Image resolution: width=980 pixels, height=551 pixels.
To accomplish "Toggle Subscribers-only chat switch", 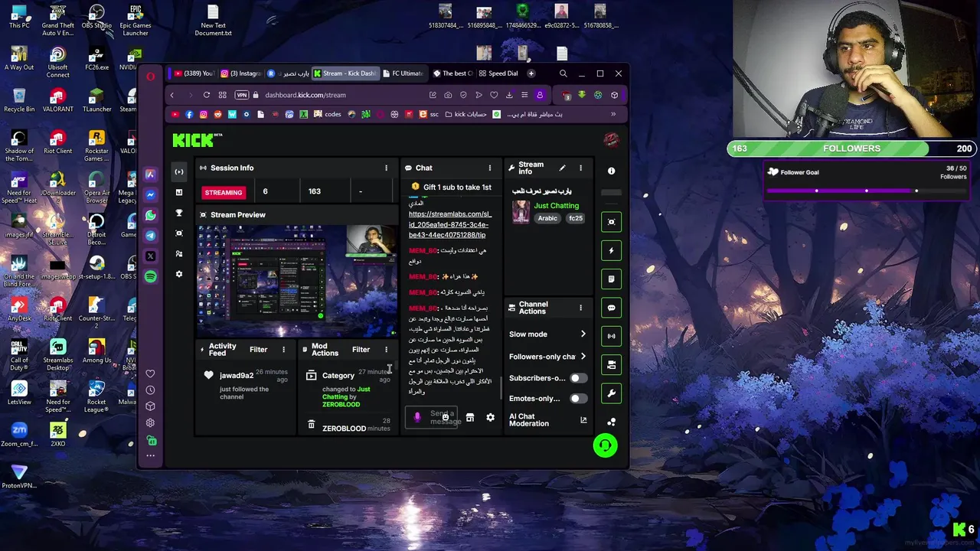I will [x=579, y=378].
